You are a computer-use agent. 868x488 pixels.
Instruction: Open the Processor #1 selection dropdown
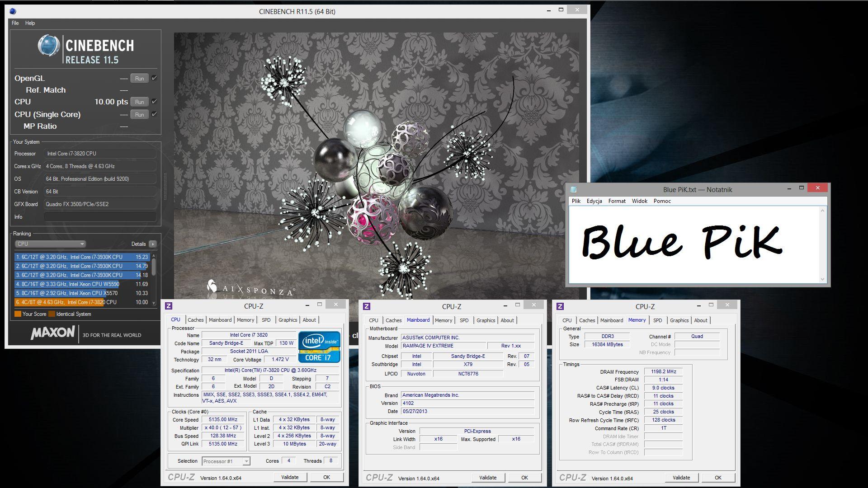(226, 461)
